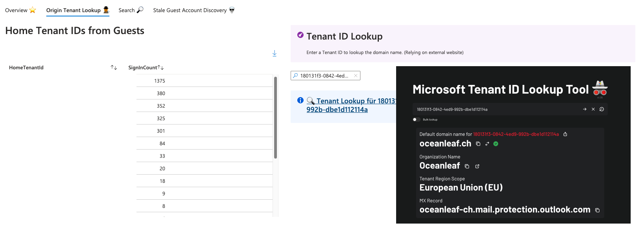
Task: Select the row with SignInCount 18
Action: pyautogui.click(x=204, y=181)
